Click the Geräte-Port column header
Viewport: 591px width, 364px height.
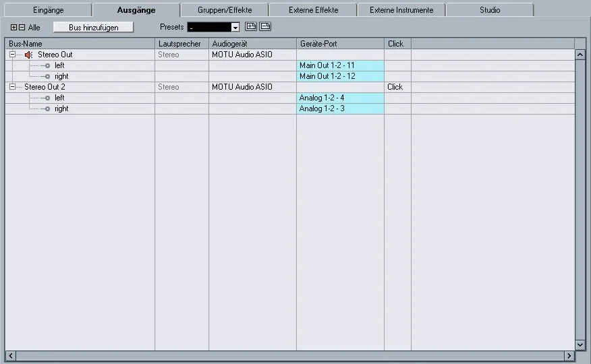[x=340, y=44]
